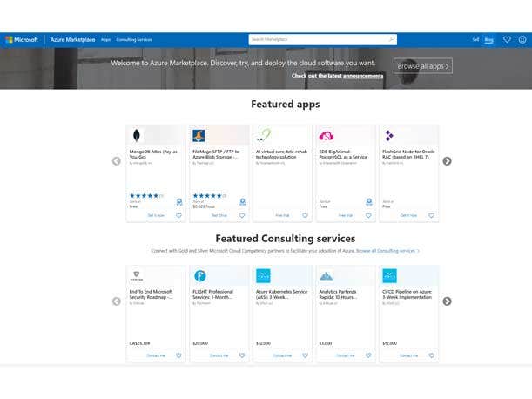The image size is (532, 399).
Task: Click the Search Marketplace input field
Action: [318, 39]
